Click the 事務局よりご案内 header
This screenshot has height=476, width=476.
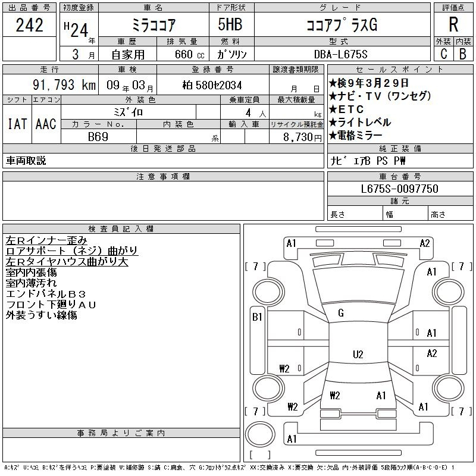(x=121, y=433)
